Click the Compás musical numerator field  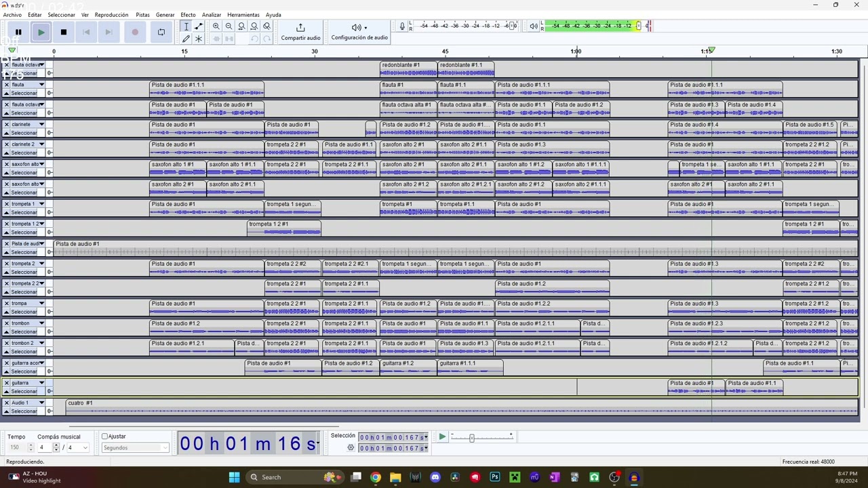pos(45,447)
